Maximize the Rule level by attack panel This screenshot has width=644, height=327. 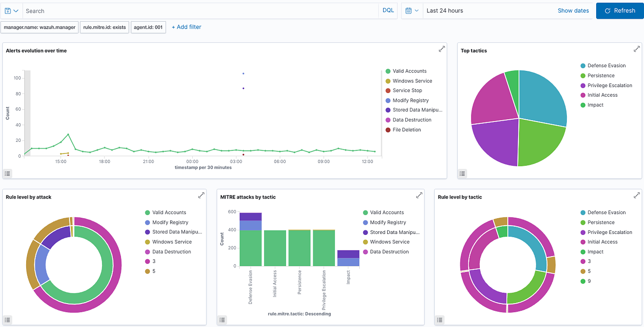[x=201, y=195]
